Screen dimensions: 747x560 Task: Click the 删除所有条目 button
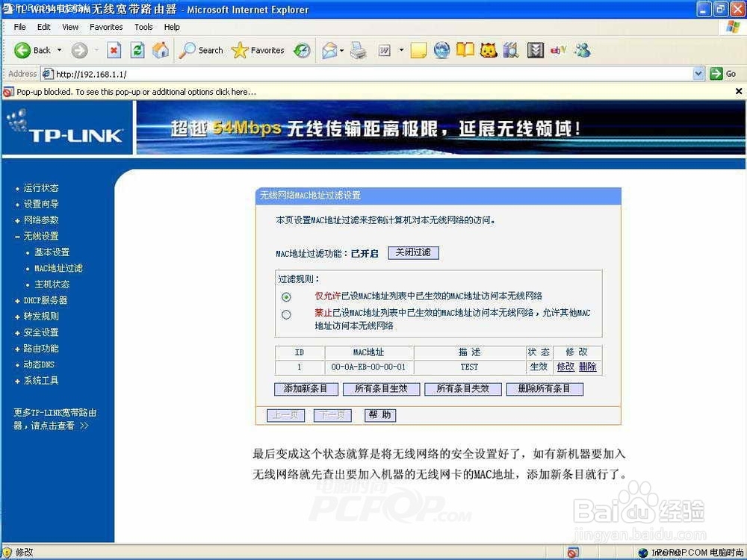click(x=545, y=389)
